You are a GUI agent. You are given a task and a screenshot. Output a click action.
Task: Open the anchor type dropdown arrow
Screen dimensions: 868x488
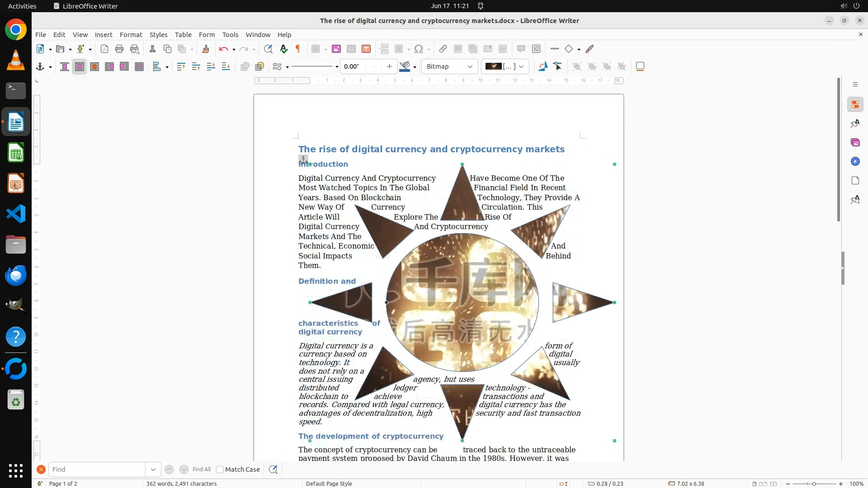[x=50, y=67]
